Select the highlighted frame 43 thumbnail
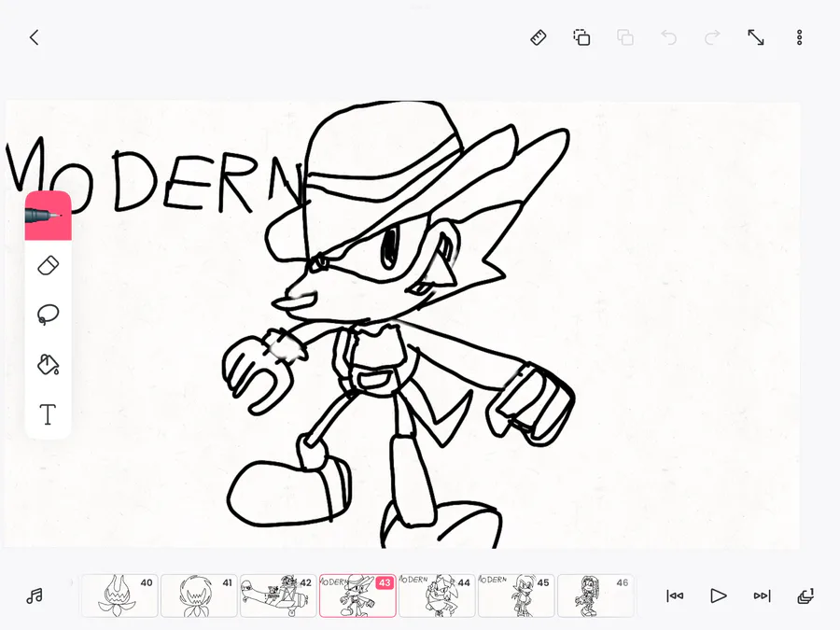The height and width of the screenshot is (630, 840). pyautogui.click(x=357, y=595)
